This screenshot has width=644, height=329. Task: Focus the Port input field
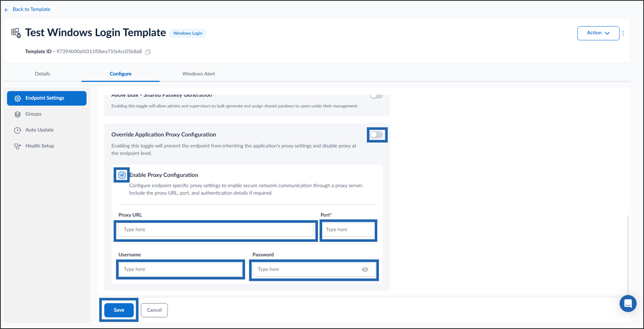pos(348,229)
